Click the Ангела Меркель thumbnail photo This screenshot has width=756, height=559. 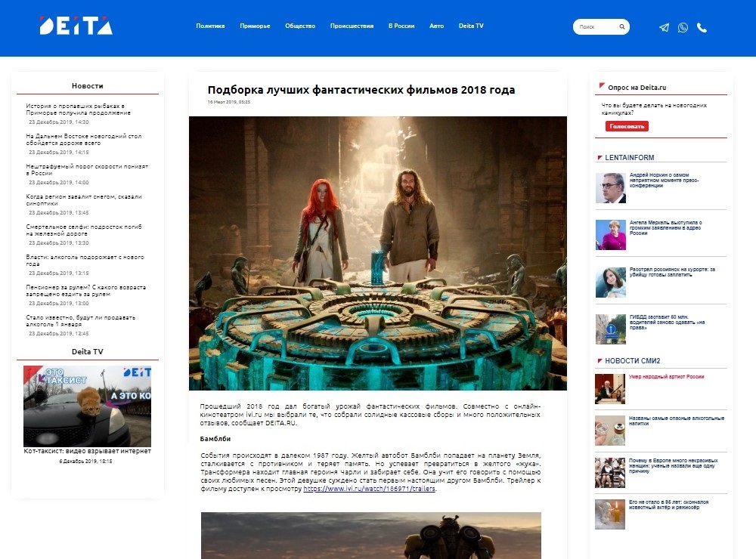(x=610, y=235)
